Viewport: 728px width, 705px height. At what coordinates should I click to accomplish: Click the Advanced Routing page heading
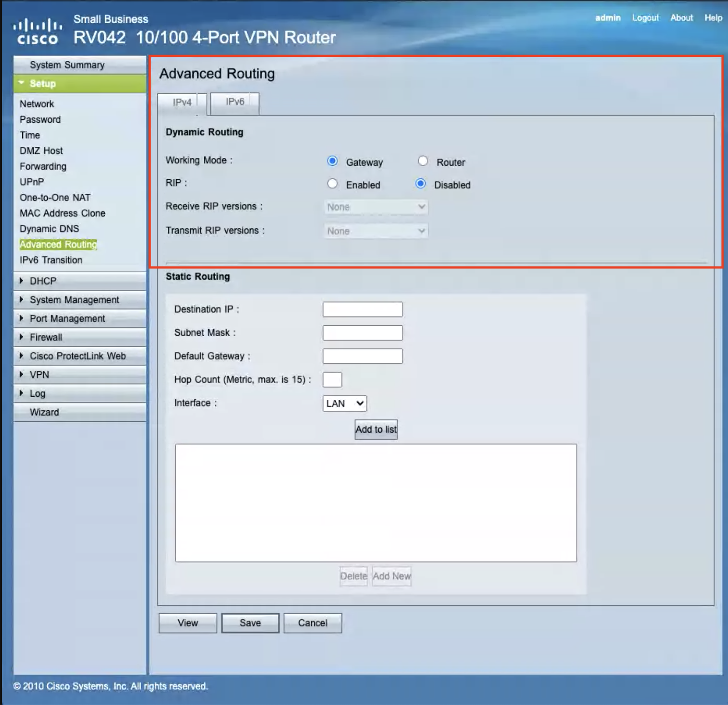click(217, 74)
